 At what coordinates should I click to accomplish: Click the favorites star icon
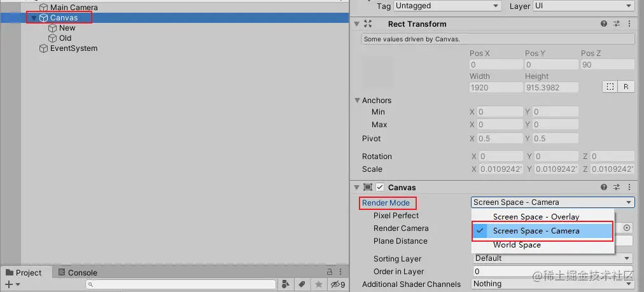click(x=318, y=284)
